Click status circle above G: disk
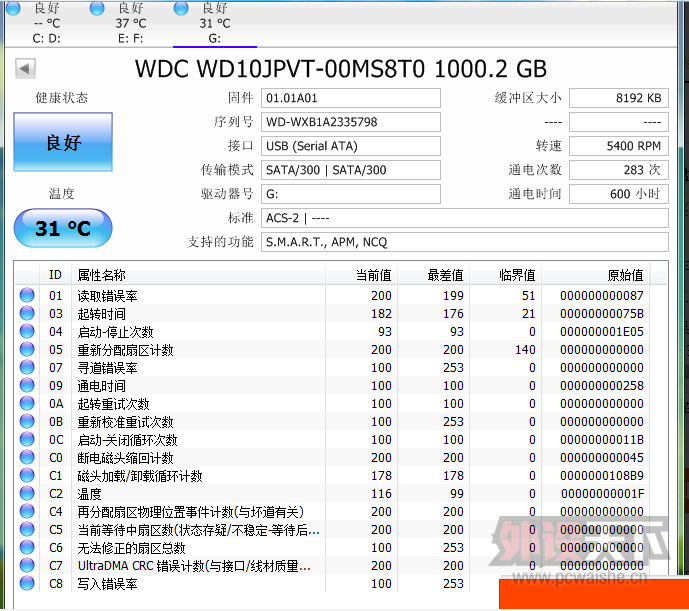Screen dimensions: 689x611 181,7
